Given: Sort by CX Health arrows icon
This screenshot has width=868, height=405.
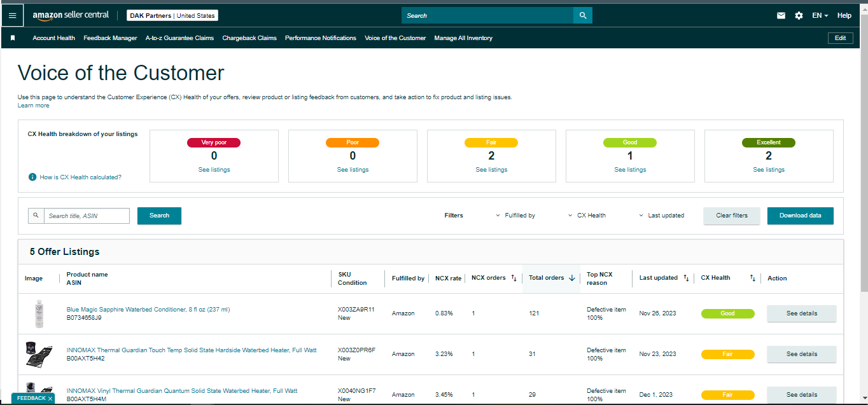Looking at the screenshot, I should (x=753, y=278).
